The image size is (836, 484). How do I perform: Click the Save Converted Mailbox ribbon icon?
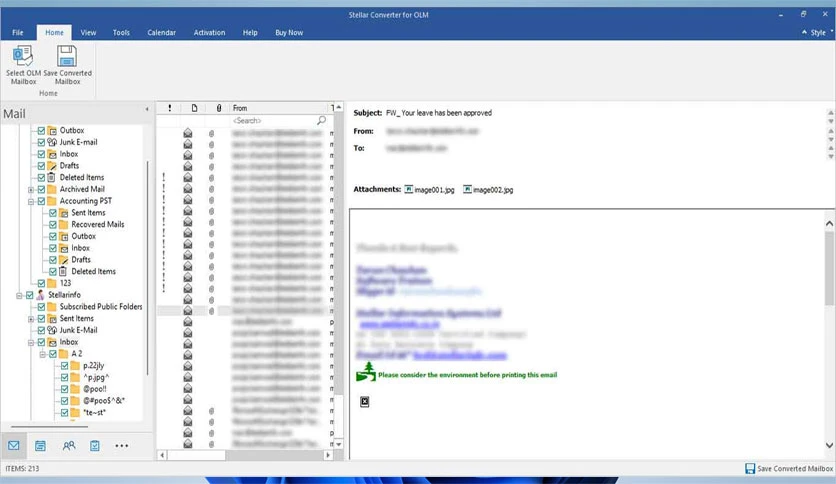pos(67,56)
